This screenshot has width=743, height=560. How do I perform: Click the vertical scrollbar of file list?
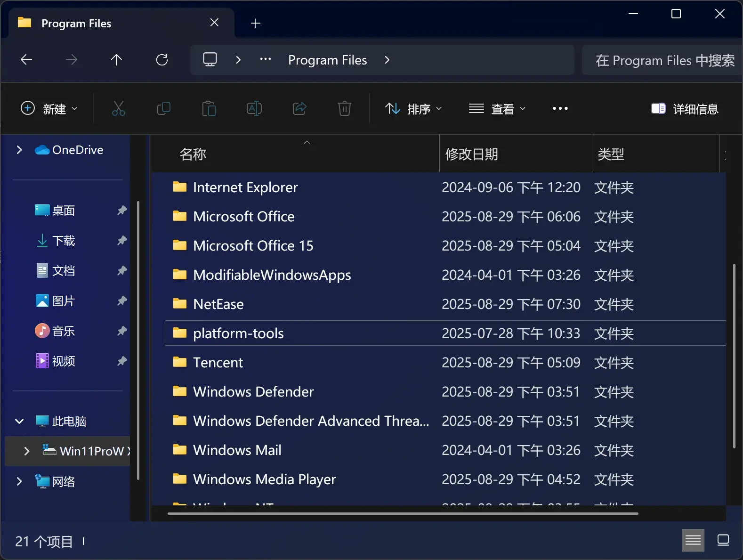(x=734, y=356)
